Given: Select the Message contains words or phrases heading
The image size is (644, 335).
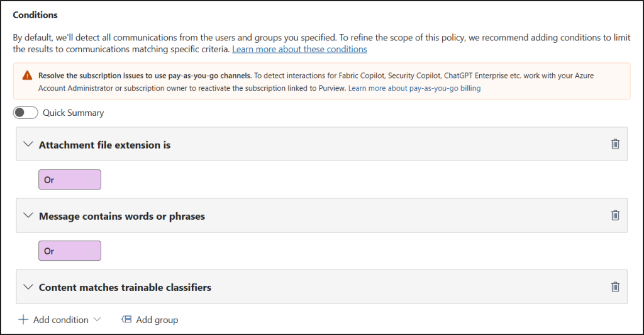Looking at the screenshot, I should [x=122, y=216].
